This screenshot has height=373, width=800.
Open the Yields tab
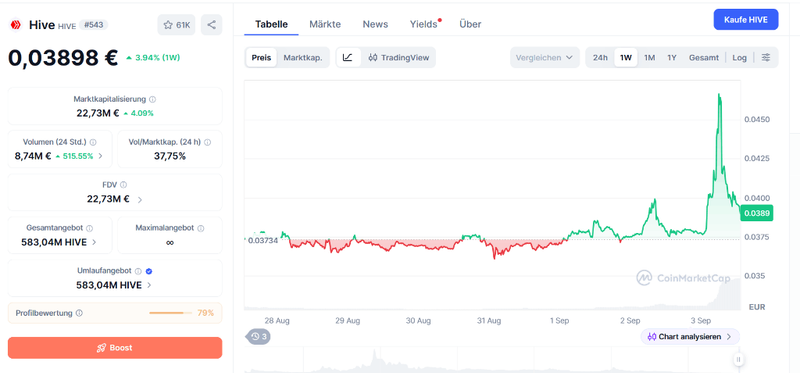(424, 24)
